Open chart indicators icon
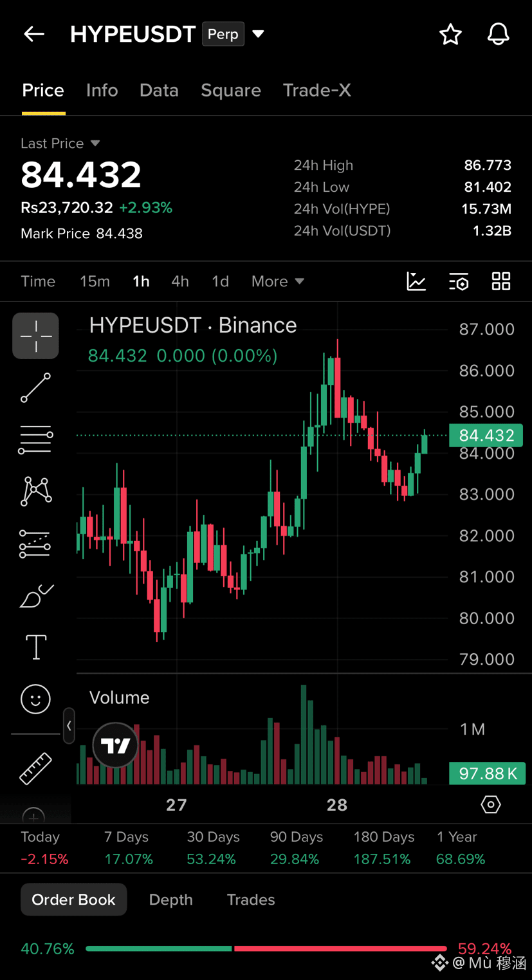The width and height of the screenshot is (532, 980). pyautogui.click(x=416, y=281)
